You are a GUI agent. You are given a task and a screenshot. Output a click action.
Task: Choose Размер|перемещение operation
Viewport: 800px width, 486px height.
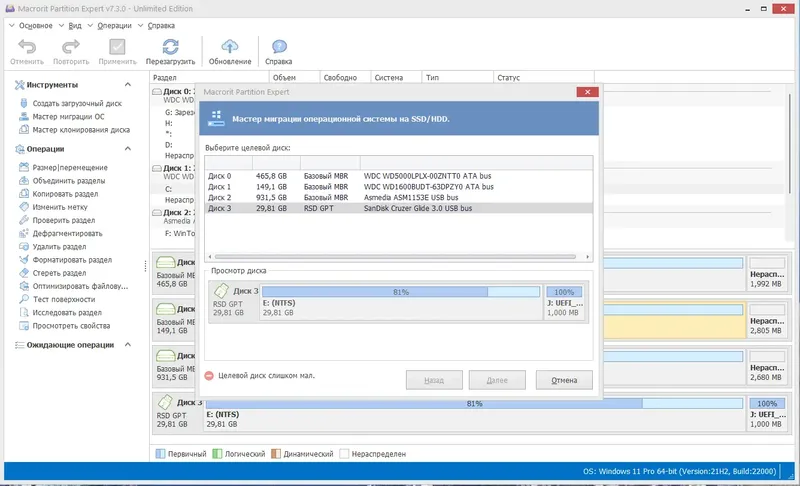point(70,167)
